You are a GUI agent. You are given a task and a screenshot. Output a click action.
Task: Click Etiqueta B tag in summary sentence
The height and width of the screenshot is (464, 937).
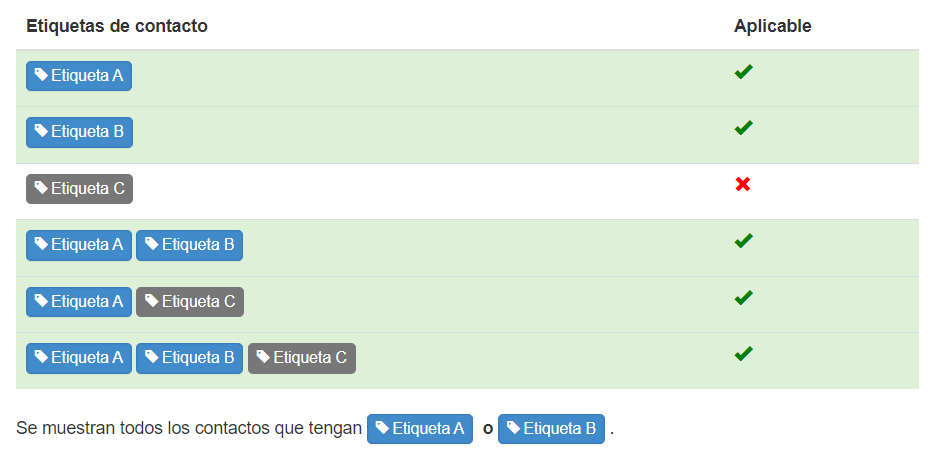[x=551, y=429]
